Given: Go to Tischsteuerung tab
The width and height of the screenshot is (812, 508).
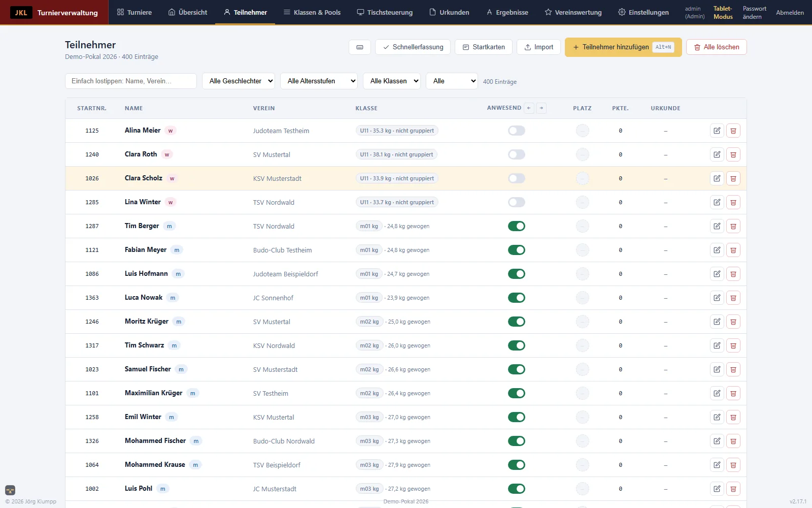Looking at the screenshot, I should [x=385, y=12].
